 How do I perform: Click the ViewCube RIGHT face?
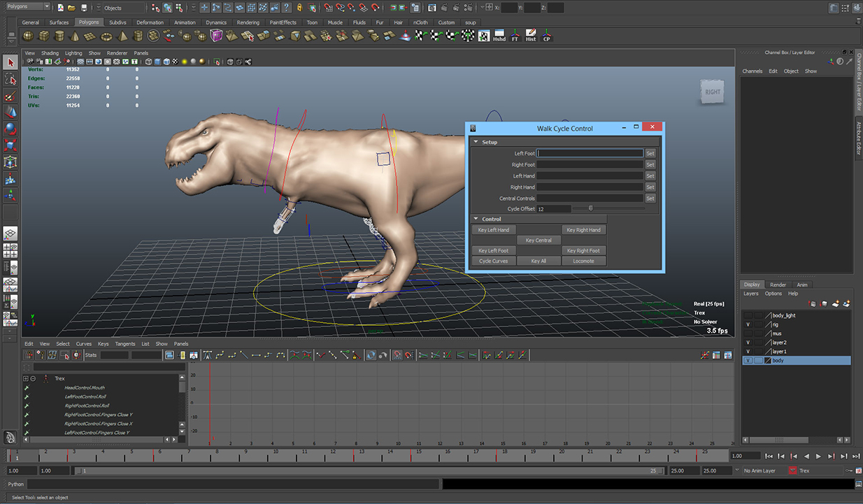[713, 92]
